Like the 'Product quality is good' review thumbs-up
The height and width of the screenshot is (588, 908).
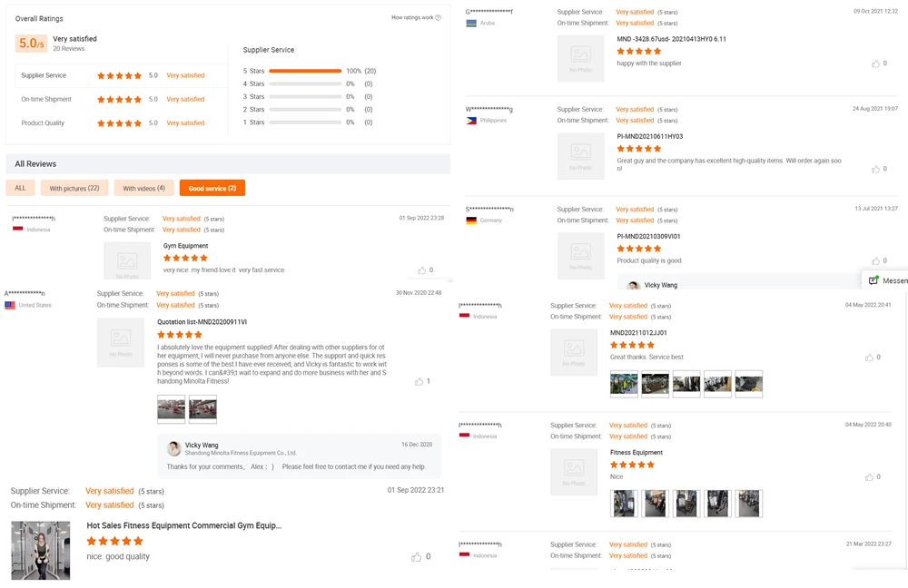[875, 261]
